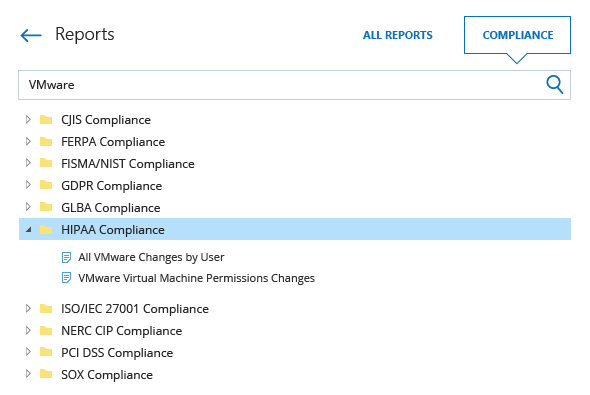Open All VMware Changes by User report
Image resolution: width=590 pixels, height=395 pixels.
click(151, 257)
